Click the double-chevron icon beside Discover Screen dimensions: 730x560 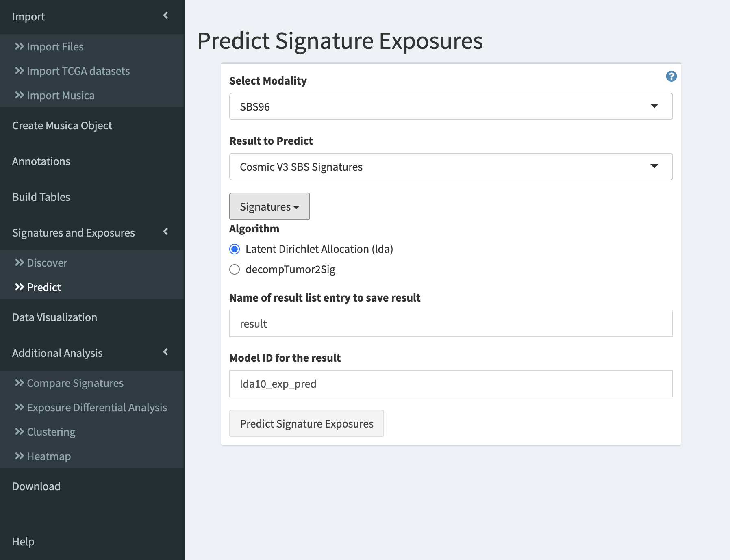(x=19, y=263)
